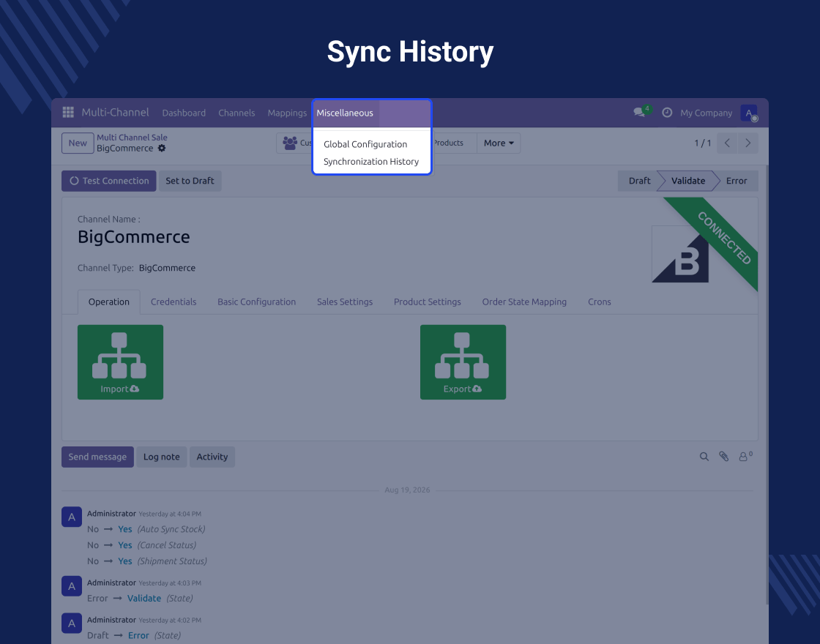The height and width of the screenshot is (644, 820).
Task: Click Administrator avatar on 4:02 PM message
Action: coord(72,623)
